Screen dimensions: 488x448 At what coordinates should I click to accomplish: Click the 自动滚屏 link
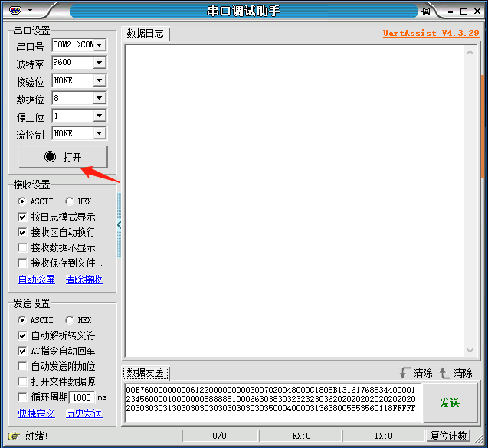tap(37, 280)
